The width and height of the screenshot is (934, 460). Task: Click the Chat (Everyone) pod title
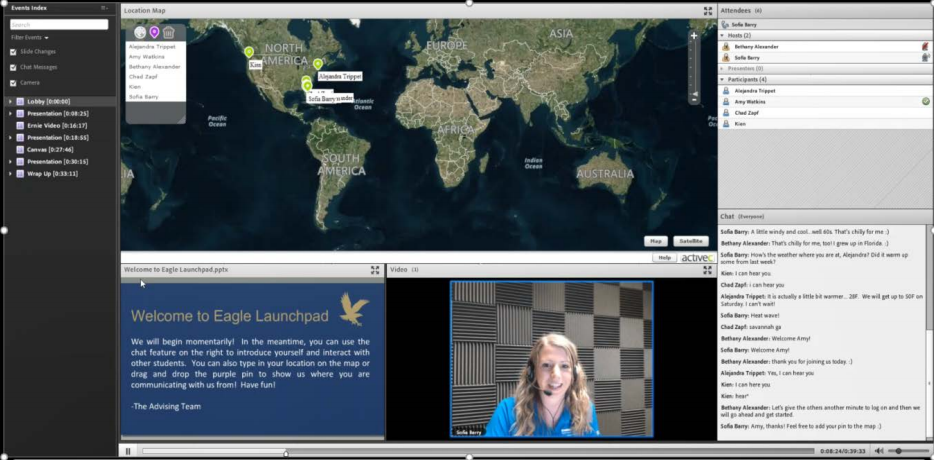742,216
